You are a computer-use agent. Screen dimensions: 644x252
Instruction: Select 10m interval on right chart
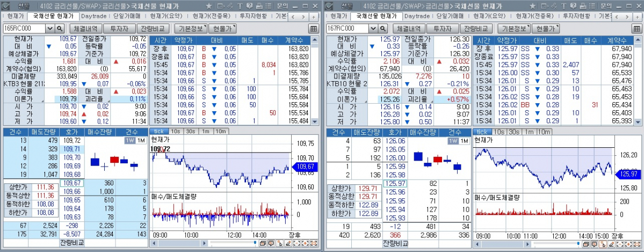[544, 132]
